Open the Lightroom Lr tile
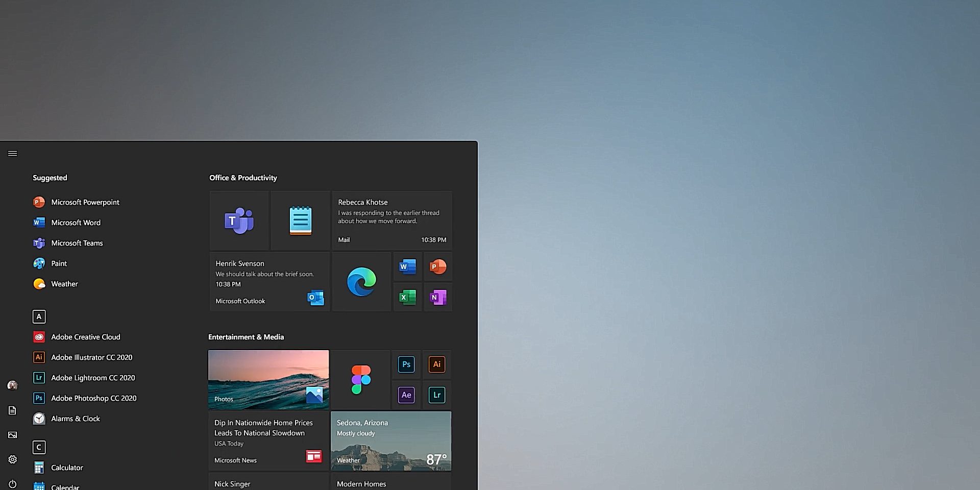Viewport: 980px width, 490px height. pyautogui.click(x=436, y=395)
